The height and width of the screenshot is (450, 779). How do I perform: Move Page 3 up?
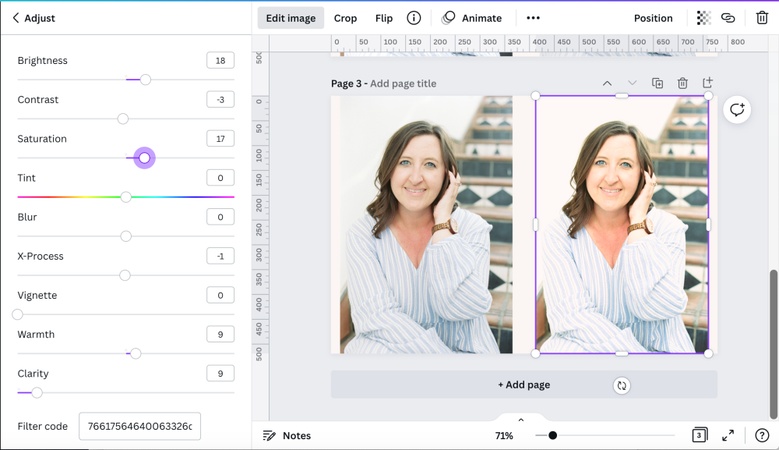pos(607,83)
